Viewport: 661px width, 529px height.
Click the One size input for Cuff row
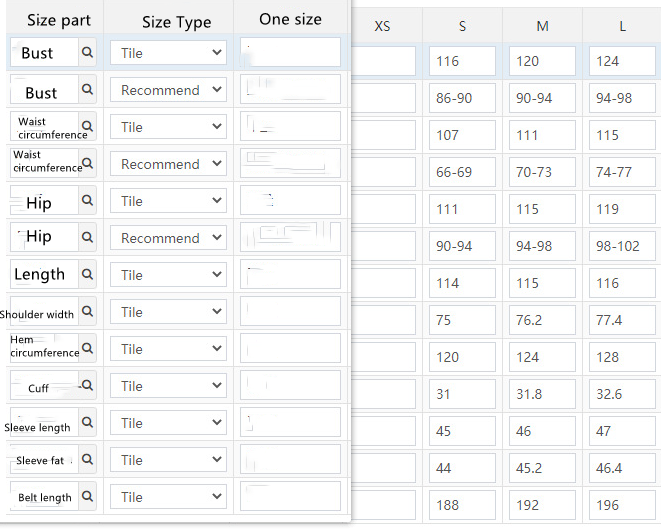coord(290,386)
